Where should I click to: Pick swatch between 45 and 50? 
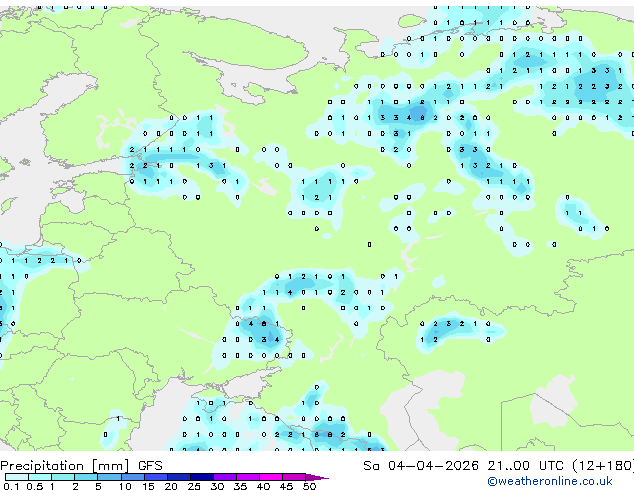[294, 477]
